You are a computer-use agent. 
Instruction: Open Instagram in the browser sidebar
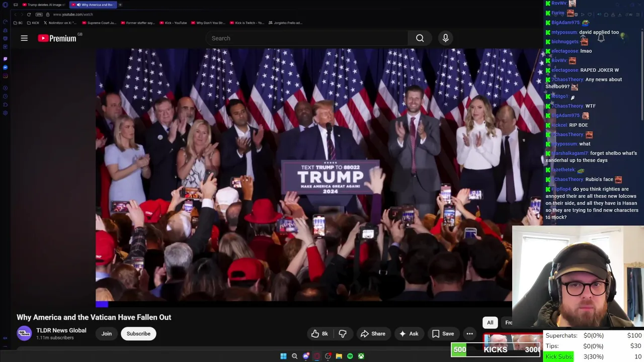[5, 76]
